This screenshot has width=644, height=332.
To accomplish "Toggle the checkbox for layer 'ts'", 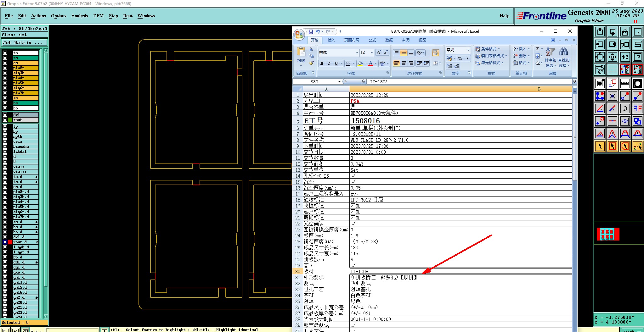I will point(5,58).
